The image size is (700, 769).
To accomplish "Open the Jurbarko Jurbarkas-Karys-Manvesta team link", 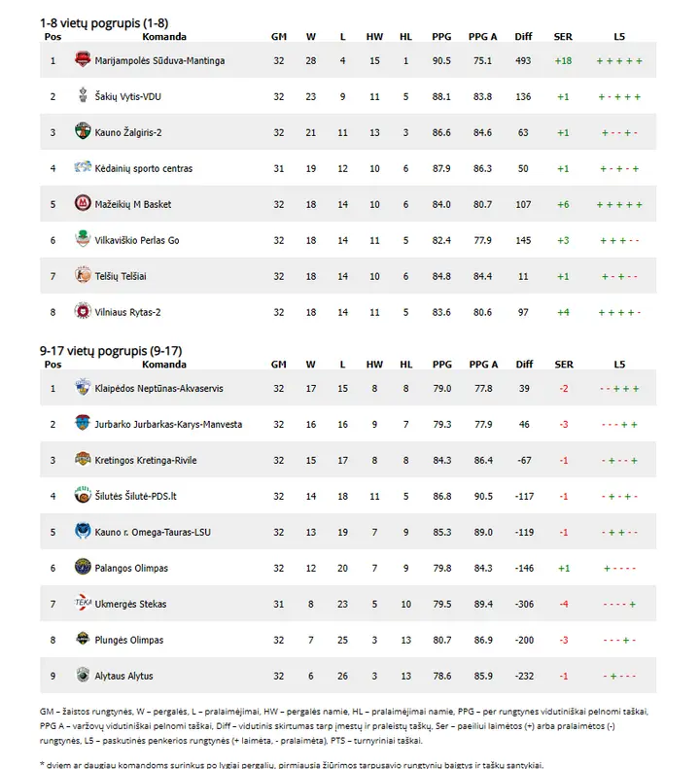I will coord(168,424).
